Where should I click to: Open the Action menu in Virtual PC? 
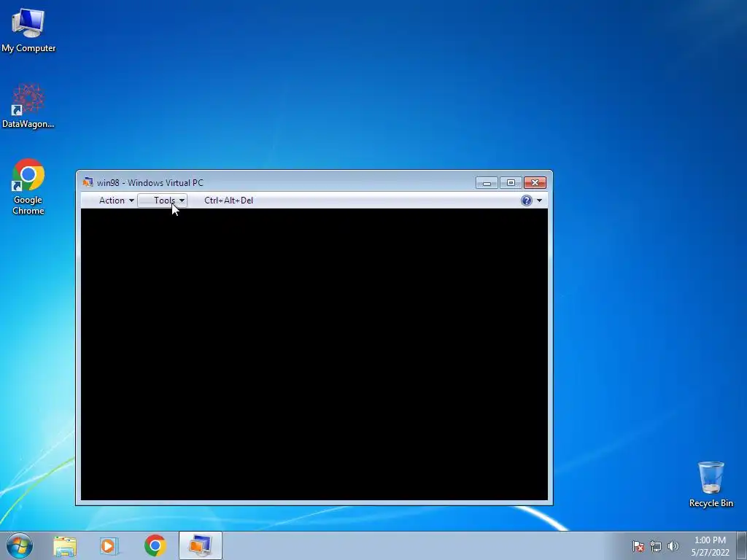coord(116,201)
